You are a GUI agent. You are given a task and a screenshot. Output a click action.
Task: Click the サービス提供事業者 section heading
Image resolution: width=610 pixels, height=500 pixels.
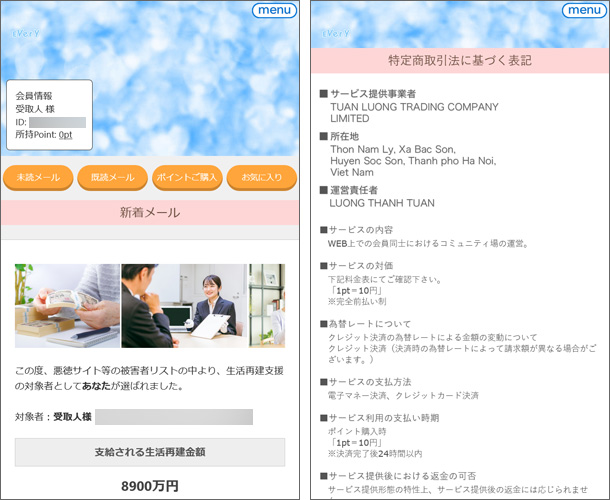[381, 93]
